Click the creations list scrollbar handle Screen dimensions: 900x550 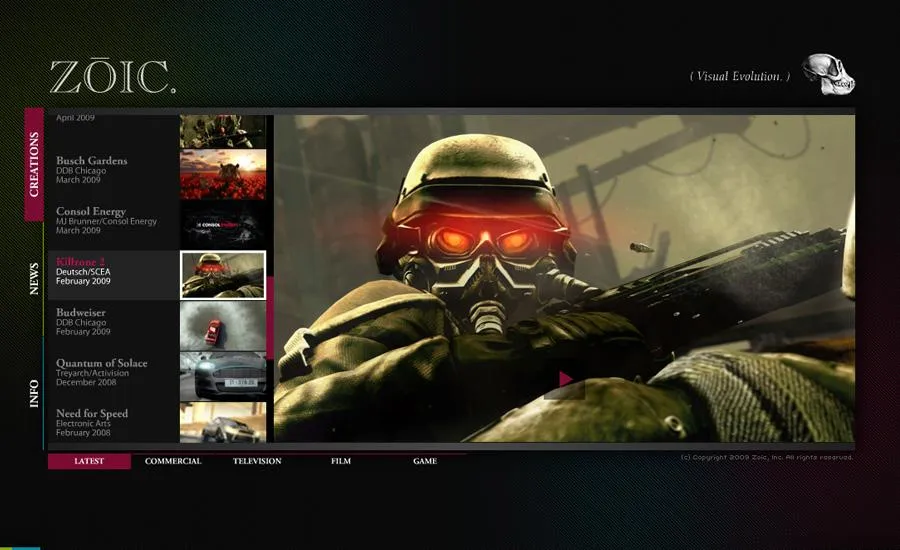coord(270,318)
